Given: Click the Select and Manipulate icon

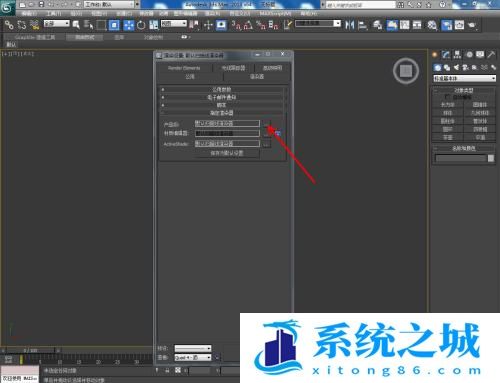Looking at the screenshot, I should (x=208, y=25).
